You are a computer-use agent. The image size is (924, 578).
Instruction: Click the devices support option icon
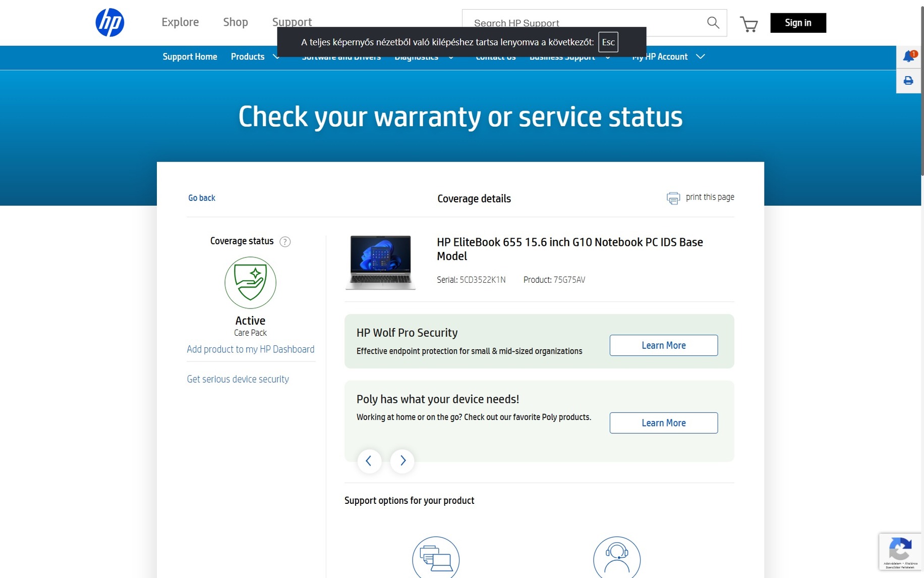436,557
